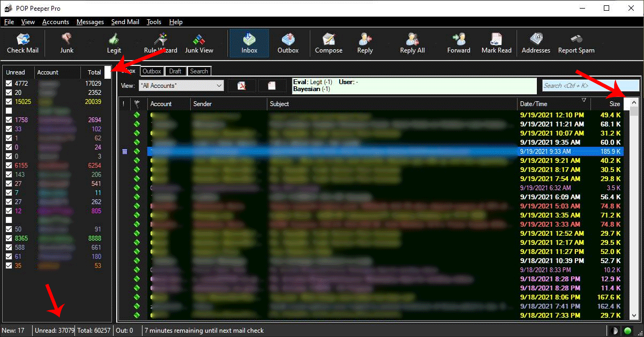Toggle the Date/Time sort arrow
The height and width of the screenshot is (337, 644).
tap(583, 101)
